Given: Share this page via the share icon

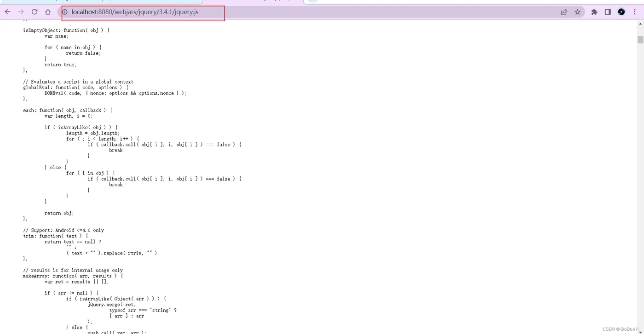Looking at the screenshot, I should coord(564,12).
